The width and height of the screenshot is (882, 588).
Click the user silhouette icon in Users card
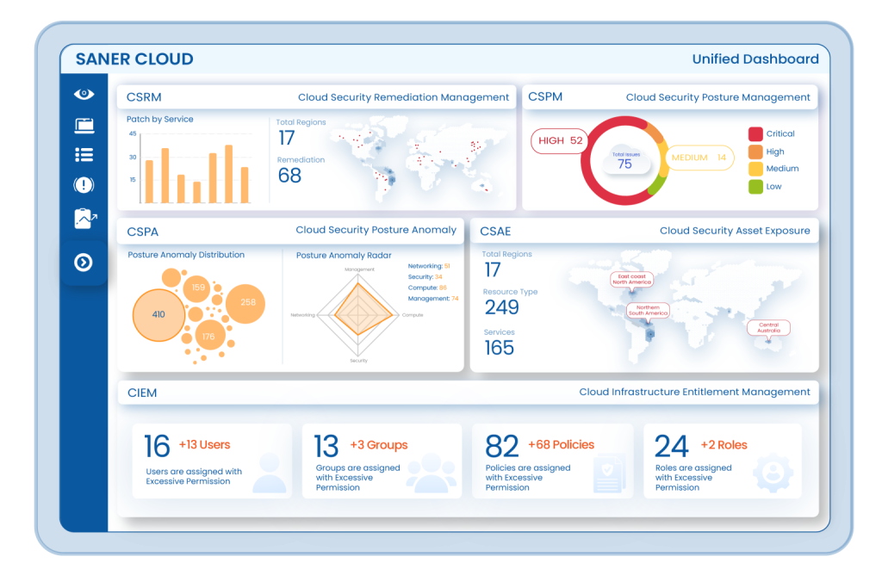click(x=270, y=473)
